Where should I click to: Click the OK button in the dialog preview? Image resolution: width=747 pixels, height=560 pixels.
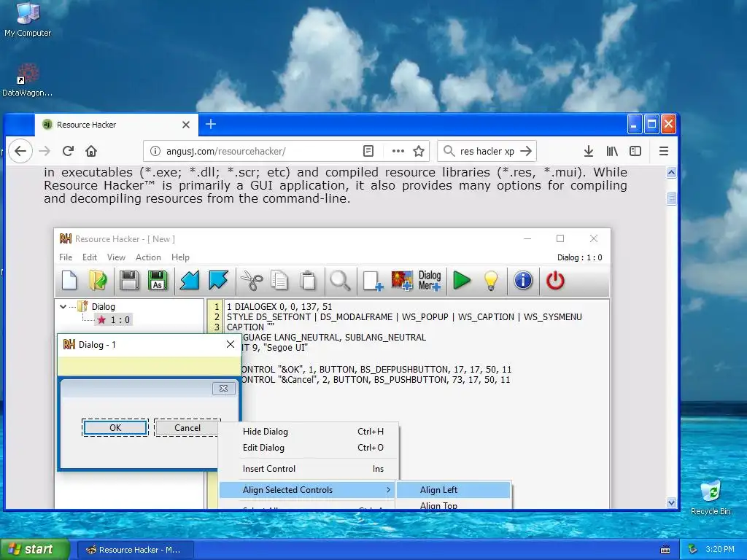[115, 427]
